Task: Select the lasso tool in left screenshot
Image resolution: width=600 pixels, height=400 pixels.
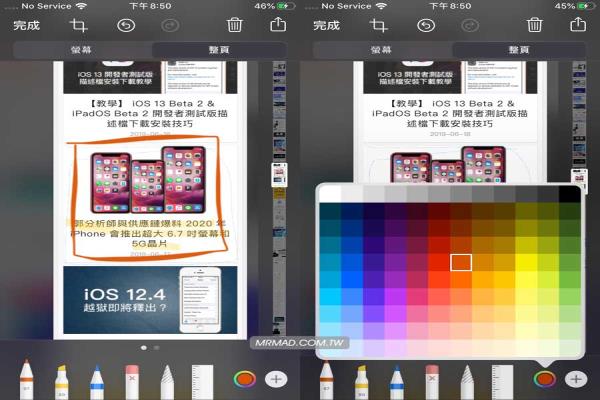Action: 167,382
